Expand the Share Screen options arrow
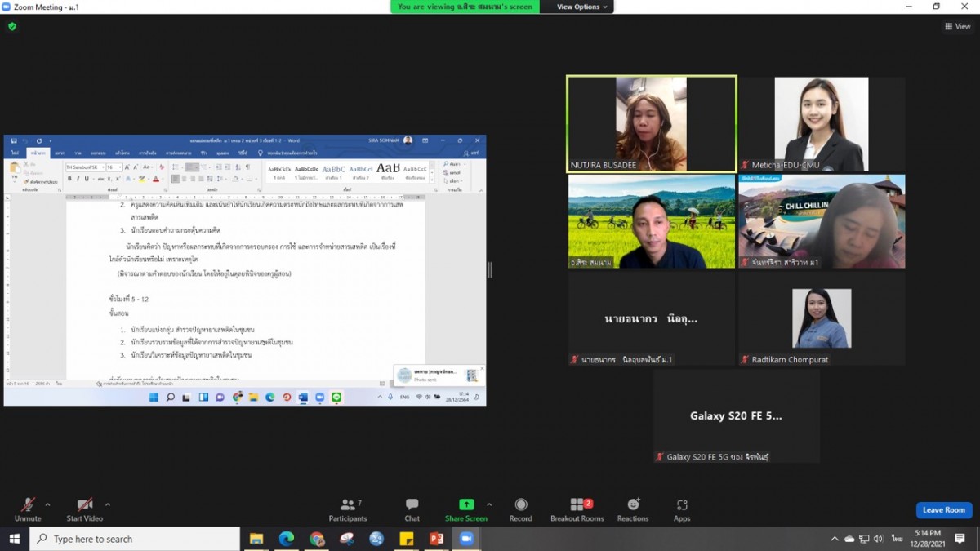Image resolution: width=980 pixels, height=551 pixels. point(489,504)
